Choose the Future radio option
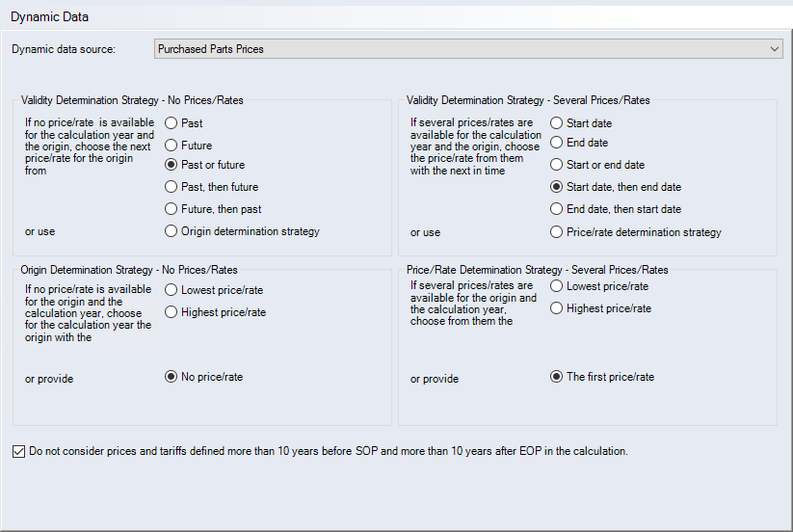 tap(172, 146)
